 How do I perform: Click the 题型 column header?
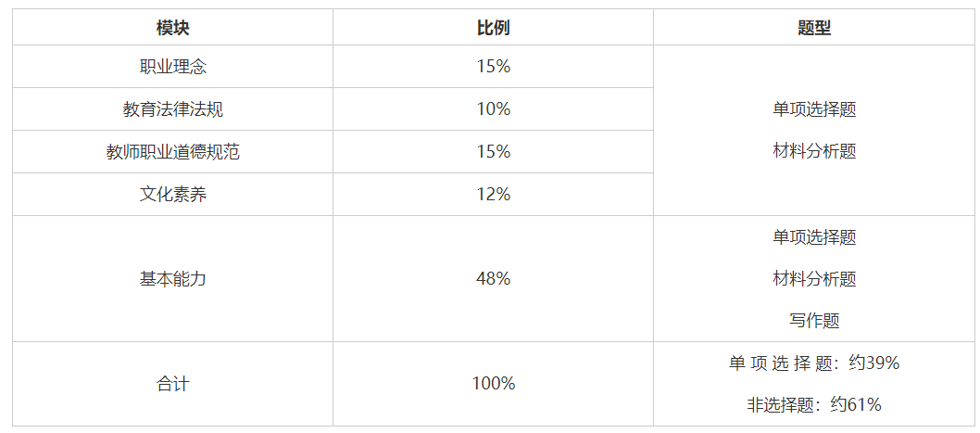[x=814, y=28]
